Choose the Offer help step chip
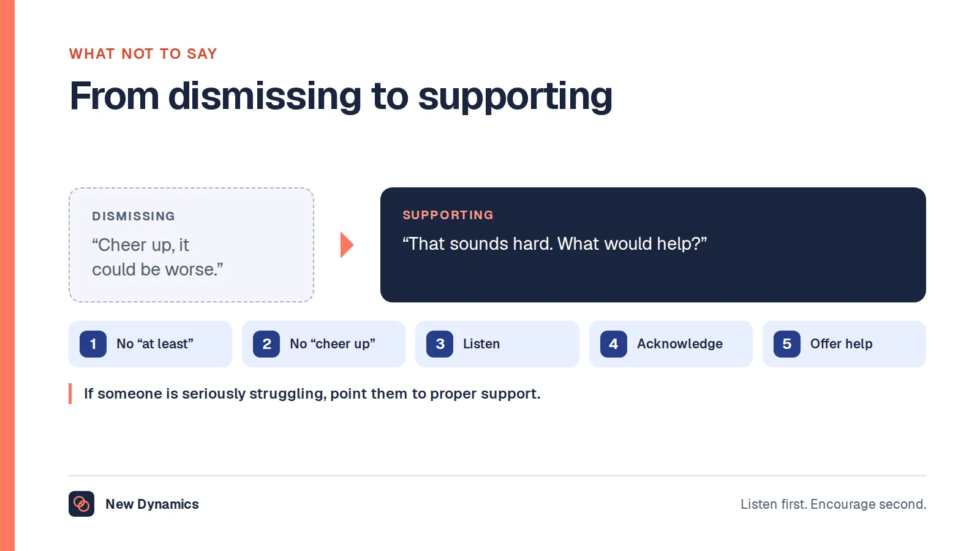This screenshot has height=551, width=980. click(844, 344)
